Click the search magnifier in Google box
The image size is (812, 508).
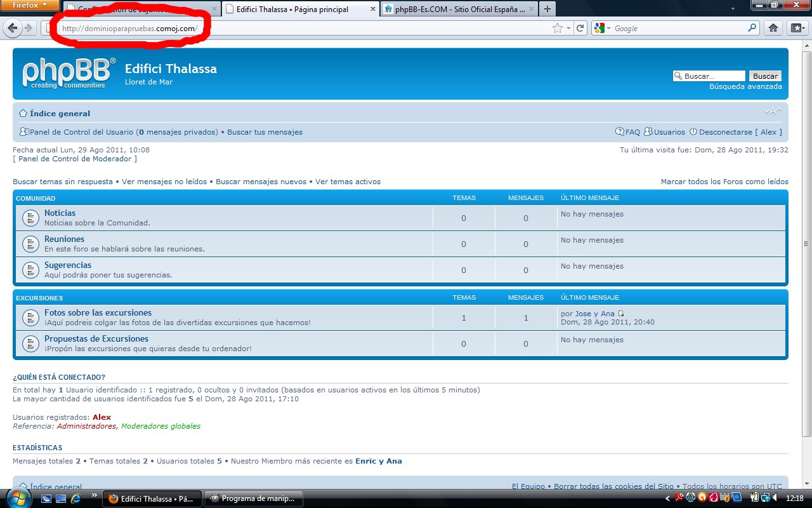pos(752,28)
